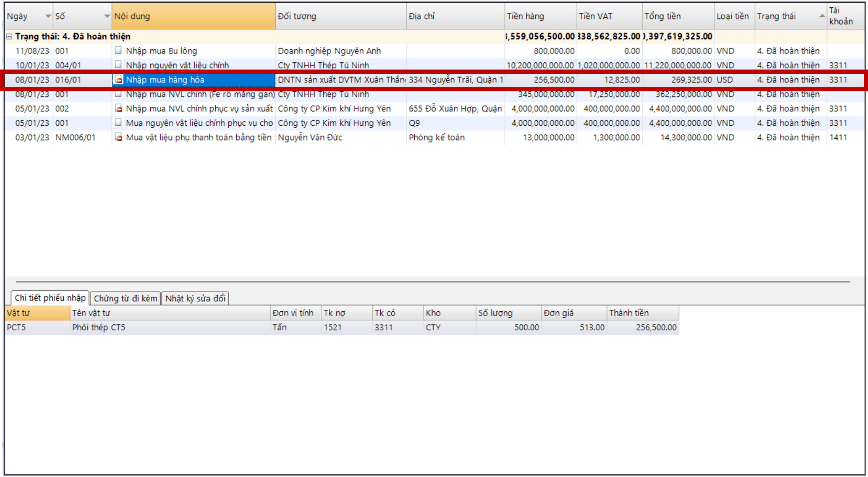
Task: Click document icon of Mua nguyên vật liệu chính
Action: (118, 123)
